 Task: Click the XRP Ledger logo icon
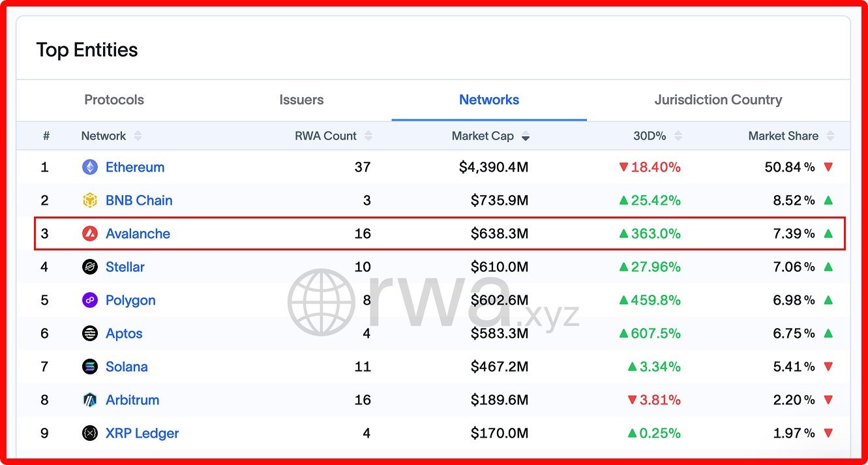90,433
